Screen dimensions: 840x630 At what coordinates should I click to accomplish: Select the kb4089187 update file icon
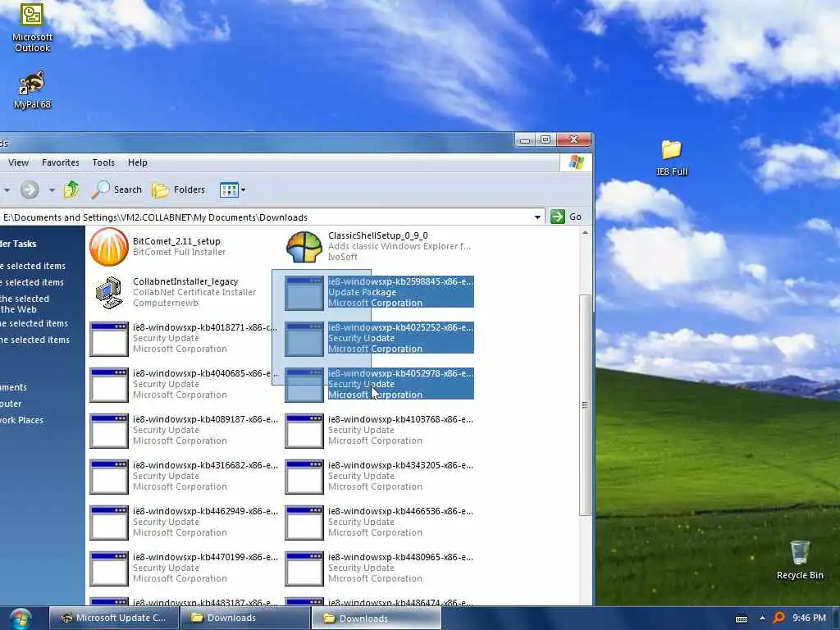(109, 431)
